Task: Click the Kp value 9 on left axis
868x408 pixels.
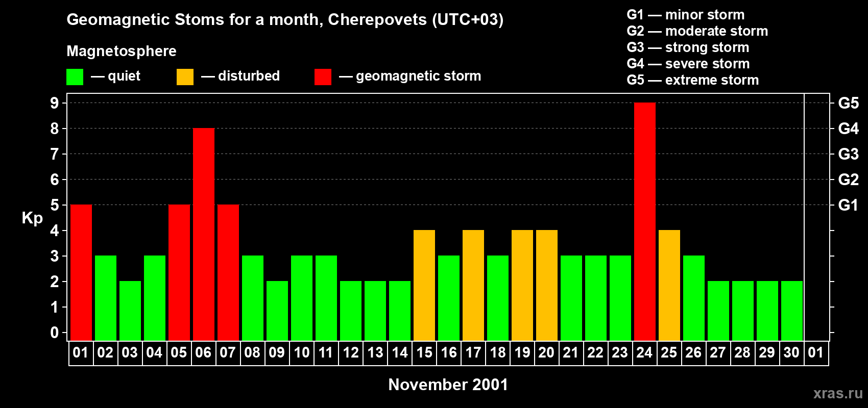Action: coord(55,103)
